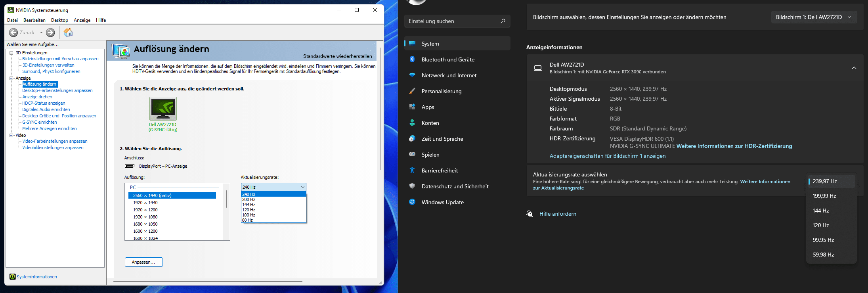Open the Anzeige menu

pyautogui.click(x=82, y=20)
